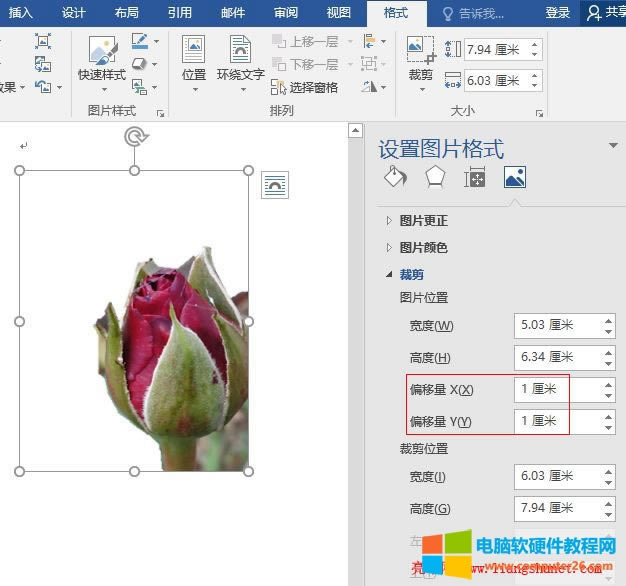The image size is (626, 586).
Task: Switch to the View (视图) ribbon tab
Action: point(339,13)
